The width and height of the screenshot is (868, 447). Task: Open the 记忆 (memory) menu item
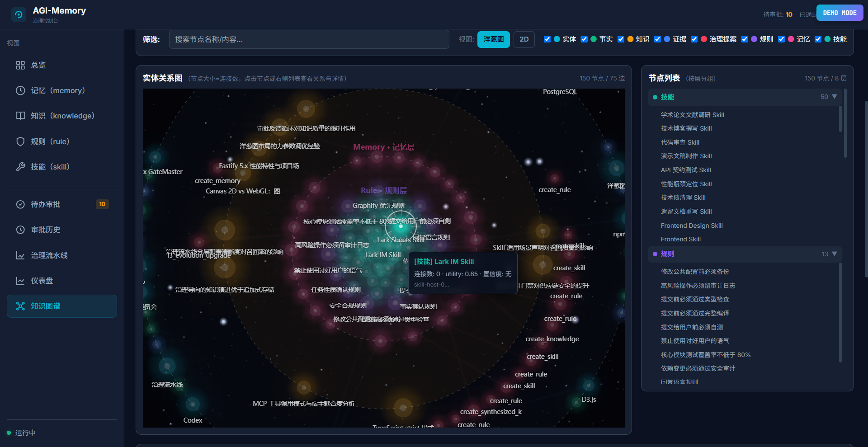[62, 90]
